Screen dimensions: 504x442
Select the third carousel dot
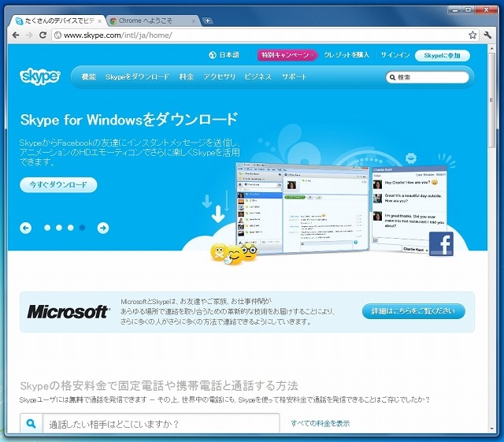coord(70,228)
